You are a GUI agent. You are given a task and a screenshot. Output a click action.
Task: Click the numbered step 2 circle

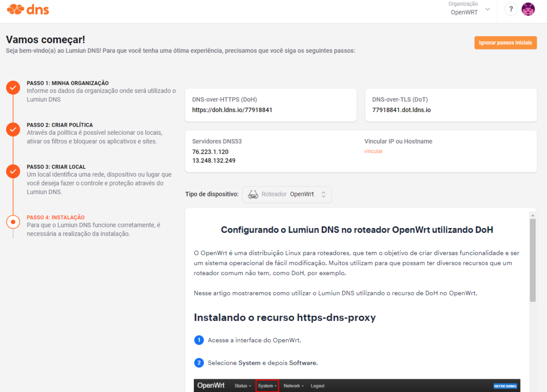coord(199,363)
